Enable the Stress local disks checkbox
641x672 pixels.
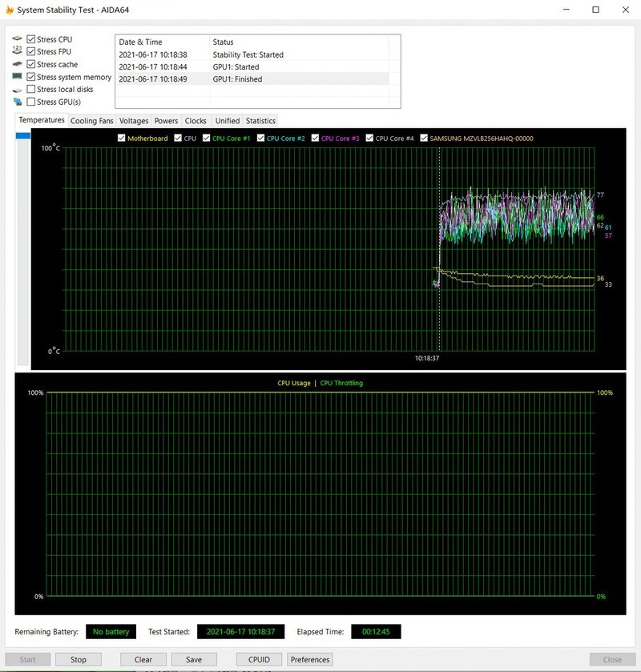pos(31,90)
